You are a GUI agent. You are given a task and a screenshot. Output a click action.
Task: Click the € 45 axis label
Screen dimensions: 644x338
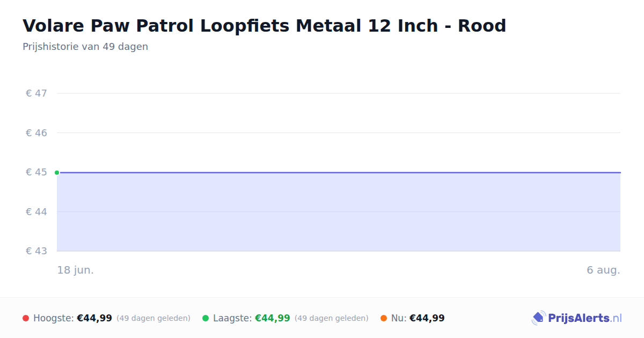pyautogui.click(x=36, y=172)
